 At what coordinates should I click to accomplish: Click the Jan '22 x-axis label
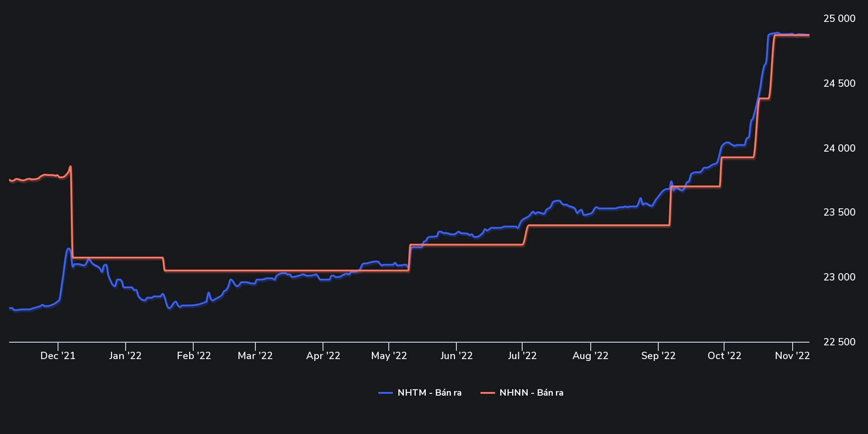pyautogui.click(x=125, y=356)
